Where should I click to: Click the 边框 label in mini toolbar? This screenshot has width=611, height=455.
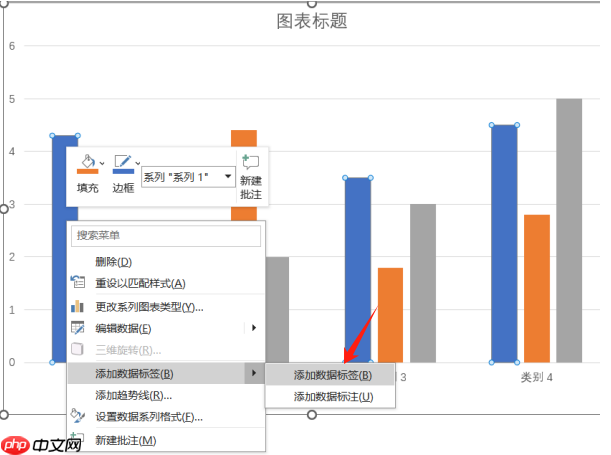(123, 188)
